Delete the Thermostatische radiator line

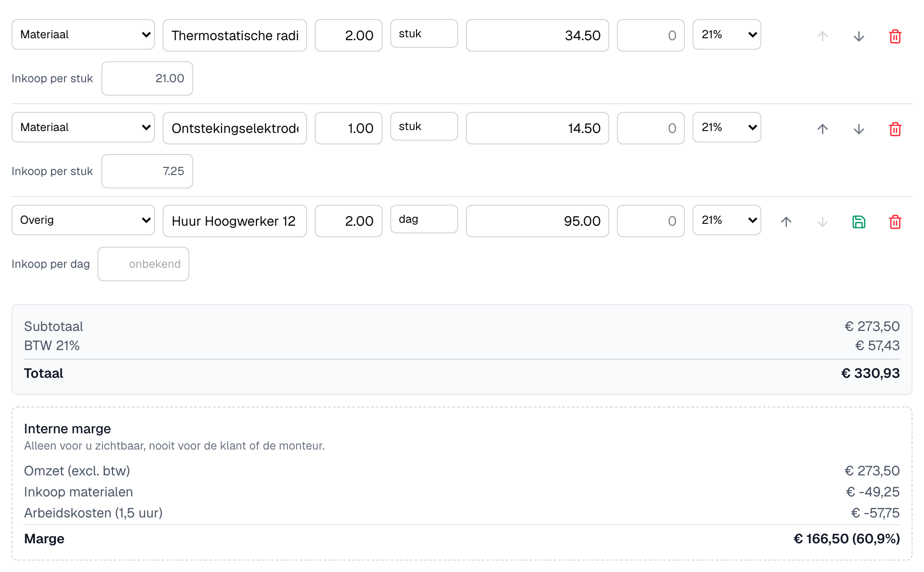(x=895, y=36)
